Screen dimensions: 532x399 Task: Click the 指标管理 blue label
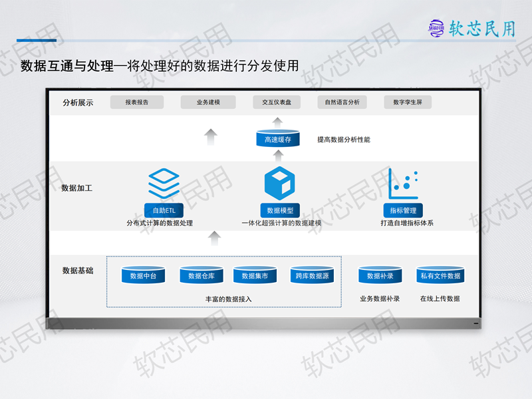(x=403, y=210)
